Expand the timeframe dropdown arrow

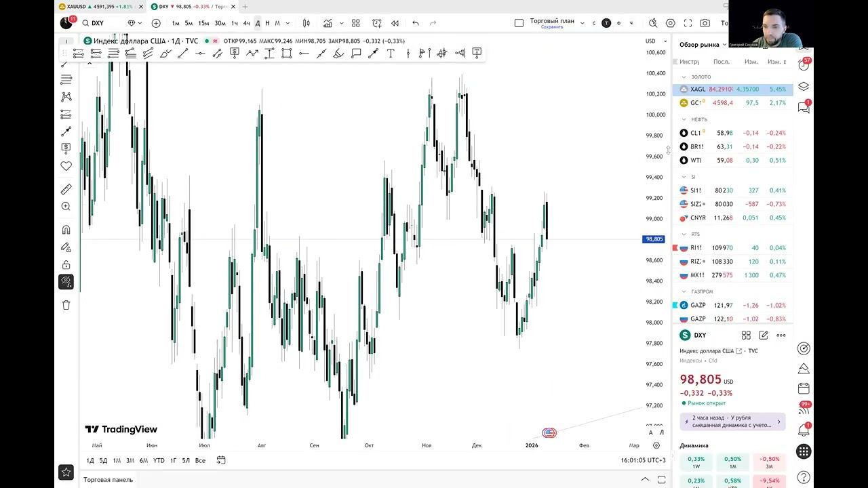point(288,23)
